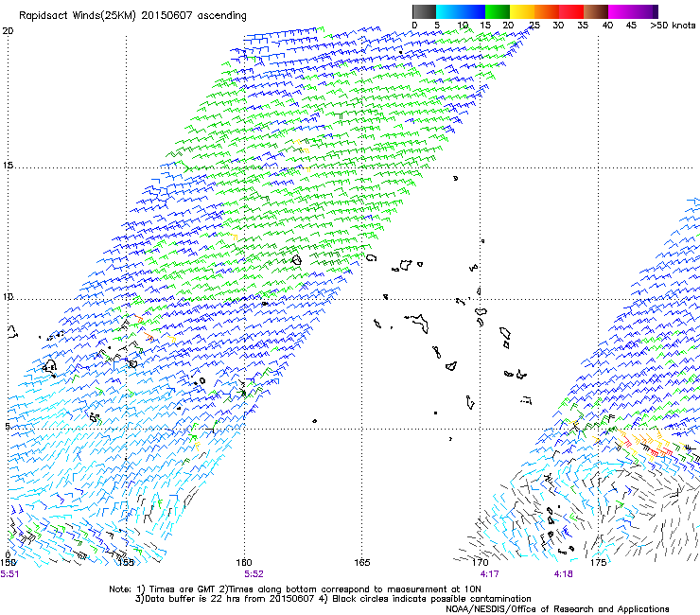Screen dimensions: 700x615
Task: Click the longitude label '175'
Action: pyautogui.click(x=598, y=562)
